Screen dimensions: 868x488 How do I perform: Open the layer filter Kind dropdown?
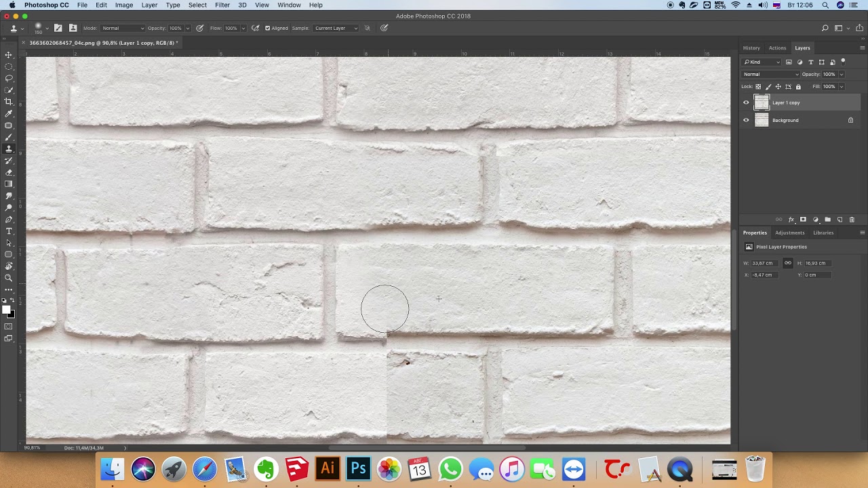coord(763,62)
